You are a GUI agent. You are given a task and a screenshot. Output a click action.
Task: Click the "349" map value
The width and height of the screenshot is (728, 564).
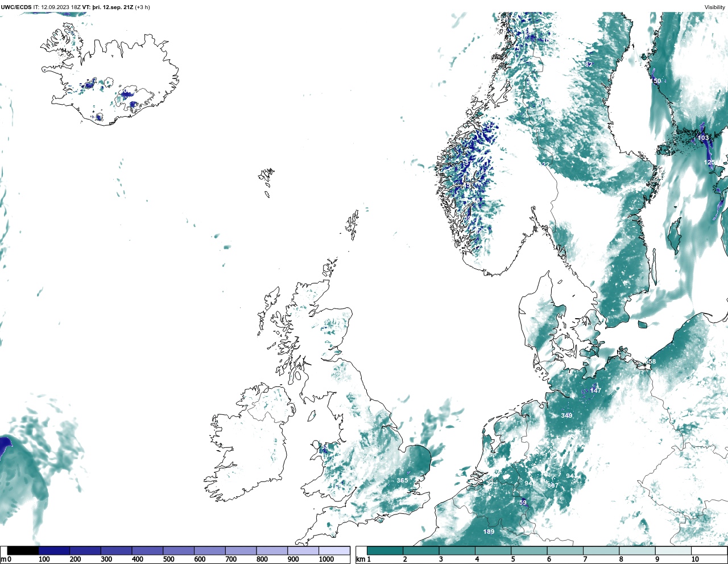tap(566, 415)
